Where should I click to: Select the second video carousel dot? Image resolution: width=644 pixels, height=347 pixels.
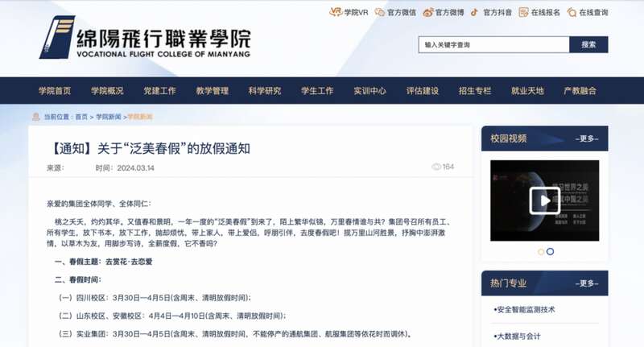[551, 251]
